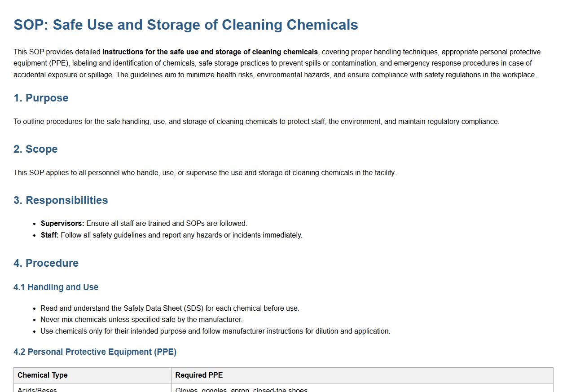Click the bold "Supervisors:" label
Screen dimensions: 567x392
62,224
